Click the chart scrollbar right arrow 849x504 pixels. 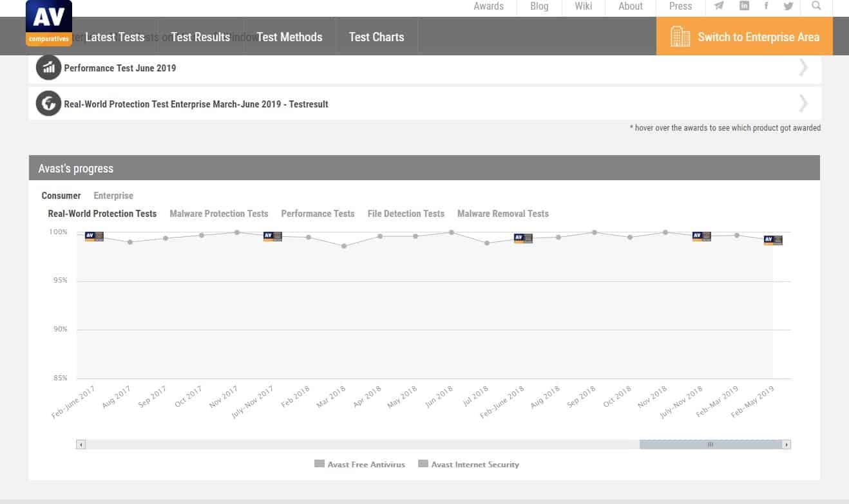[x=786, y=444]
